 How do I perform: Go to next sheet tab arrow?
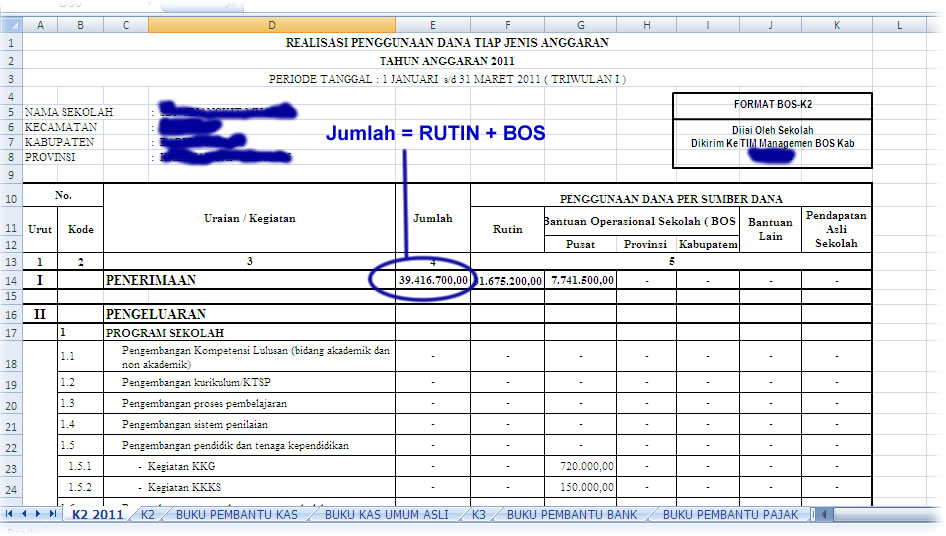38,514
